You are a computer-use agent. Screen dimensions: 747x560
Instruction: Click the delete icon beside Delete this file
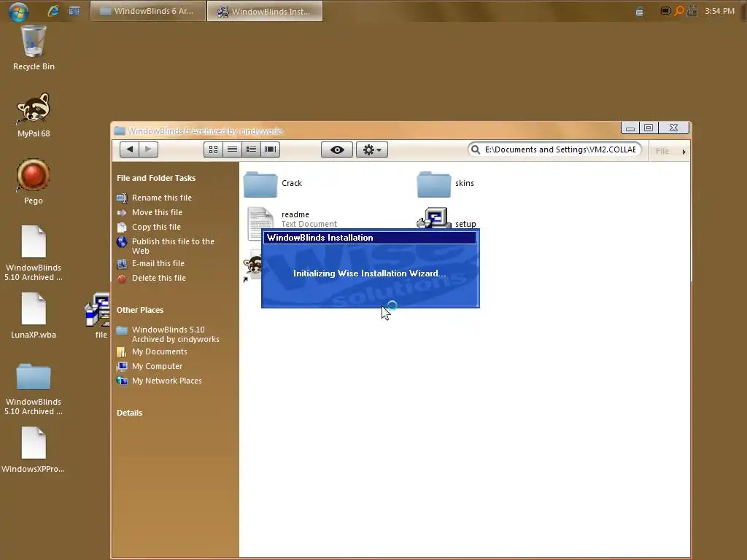point(122,279)
